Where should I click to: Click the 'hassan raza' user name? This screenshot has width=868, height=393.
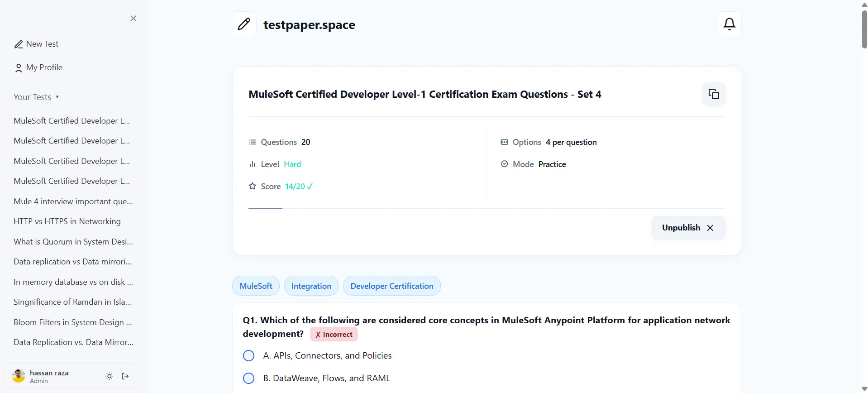(x=49, y=373)
